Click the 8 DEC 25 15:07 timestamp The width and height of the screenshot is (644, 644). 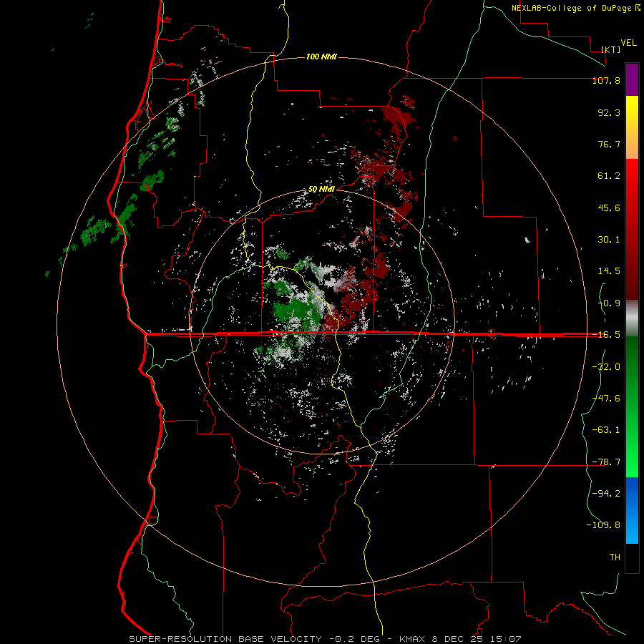pyautogui.click(x=477, y=639)
